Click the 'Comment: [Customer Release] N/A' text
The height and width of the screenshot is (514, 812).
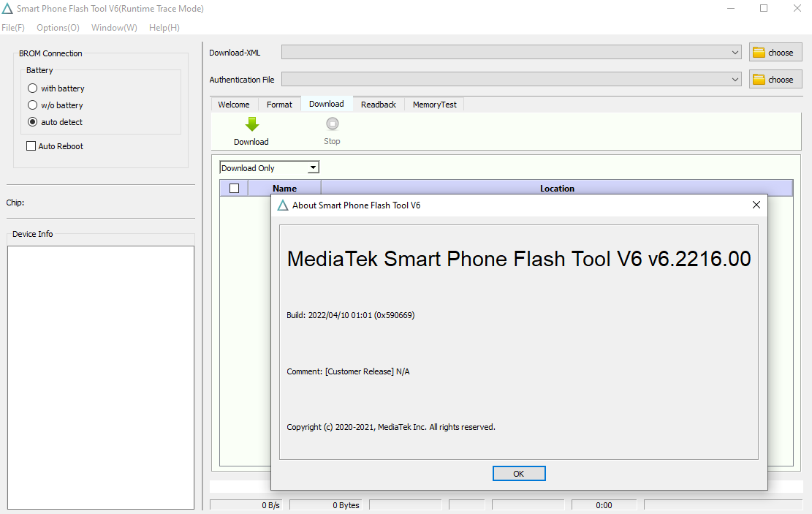tap(348, 371)
